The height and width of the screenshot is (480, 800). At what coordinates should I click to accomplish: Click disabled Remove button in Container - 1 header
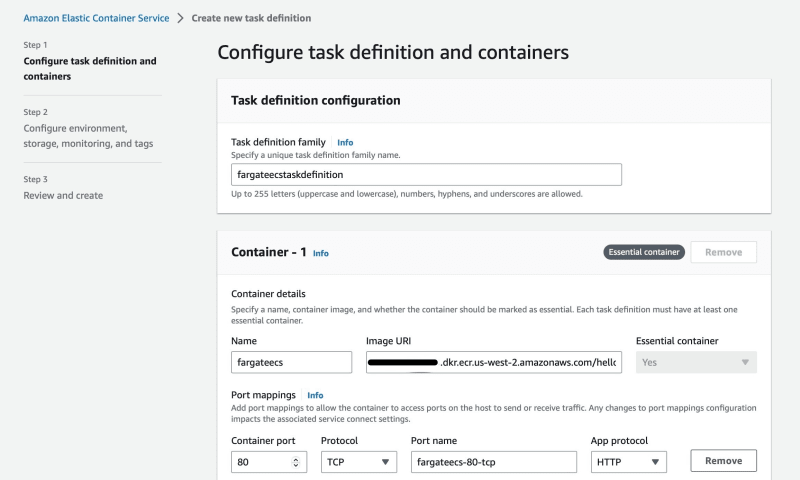point(723,252)
